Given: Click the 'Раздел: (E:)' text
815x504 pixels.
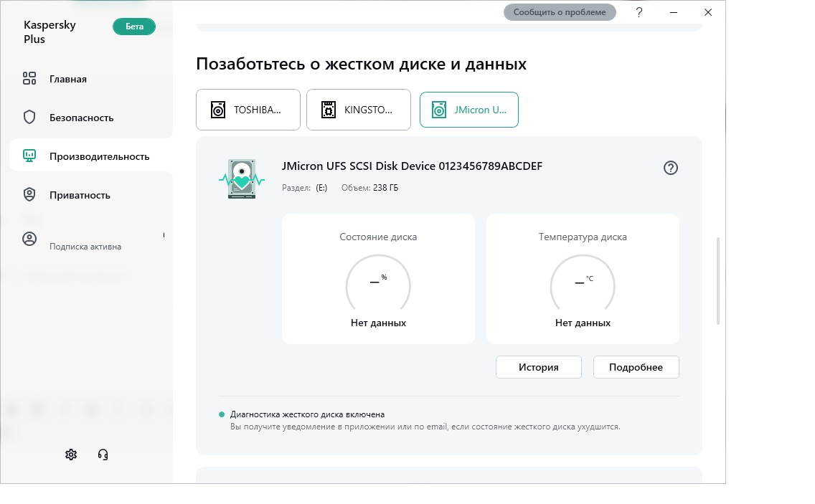Looking at the screenshot, I should [305, 188].
